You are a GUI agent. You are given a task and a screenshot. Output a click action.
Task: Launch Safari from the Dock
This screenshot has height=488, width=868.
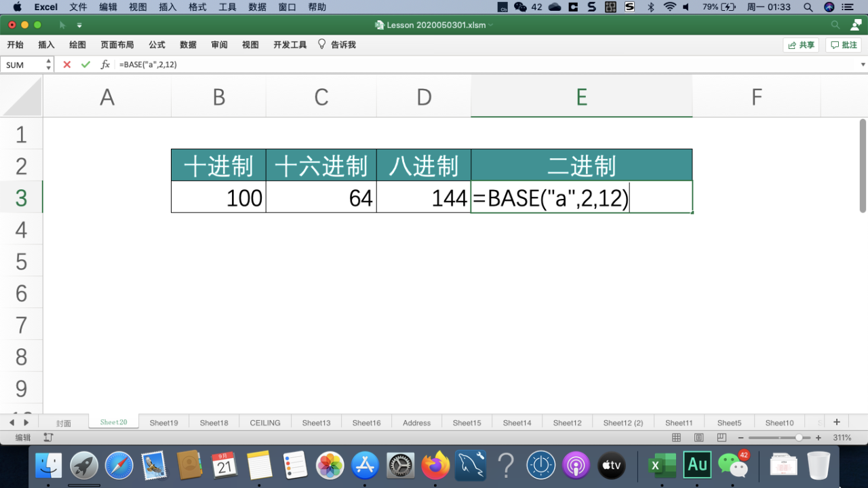[x=119, y=466]
